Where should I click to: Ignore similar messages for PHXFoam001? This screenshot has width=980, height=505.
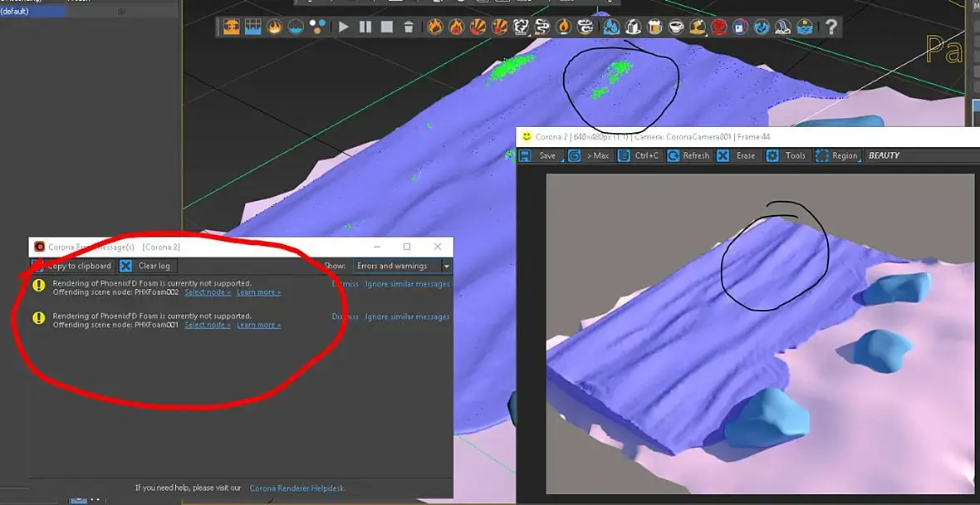tap(408, 317)
